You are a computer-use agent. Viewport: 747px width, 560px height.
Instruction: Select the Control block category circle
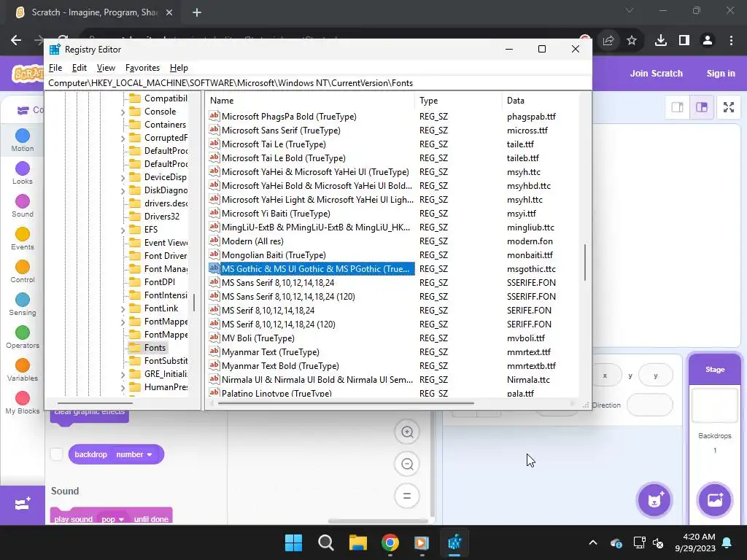pos(23,267)
